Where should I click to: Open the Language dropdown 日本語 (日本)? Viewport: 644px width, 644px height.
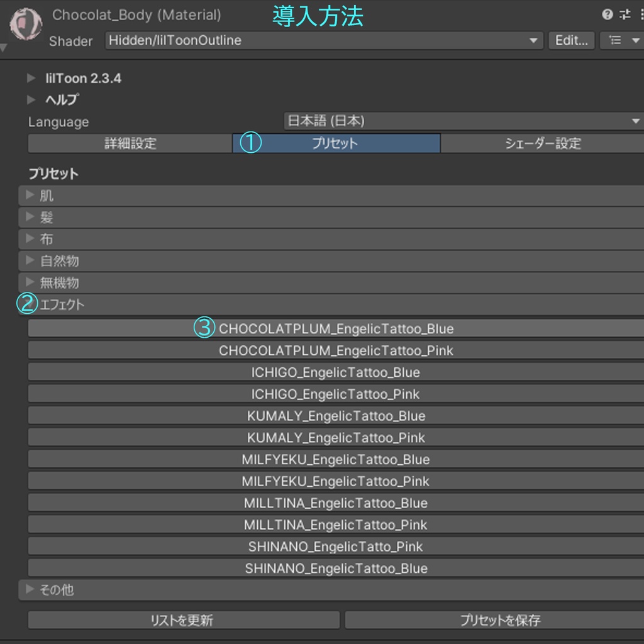click(x=464, y=121)
